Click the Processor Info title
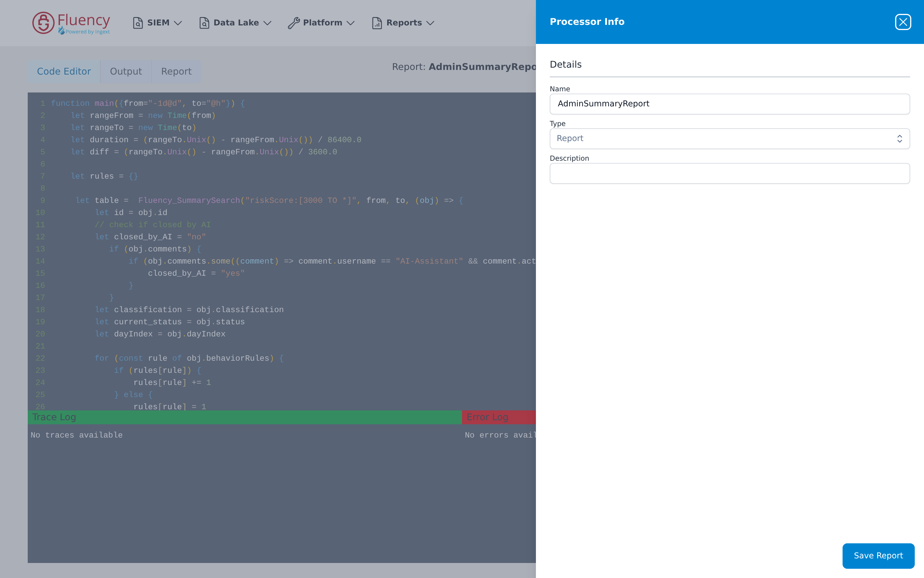The image size is (924, 578). 587,22
